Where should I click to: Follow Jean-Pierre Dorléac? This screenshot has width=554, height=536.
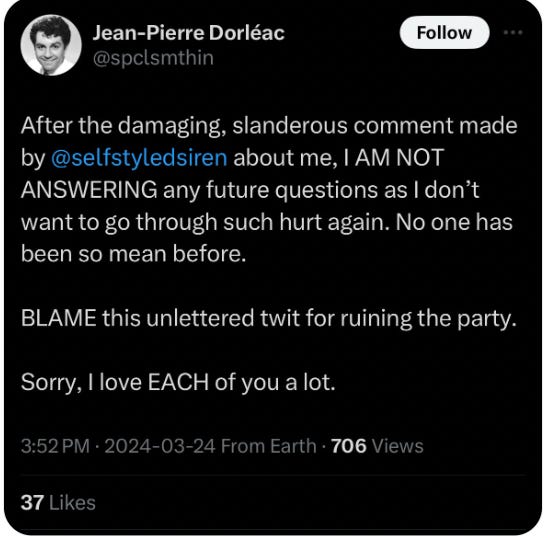tap(444, 33)
